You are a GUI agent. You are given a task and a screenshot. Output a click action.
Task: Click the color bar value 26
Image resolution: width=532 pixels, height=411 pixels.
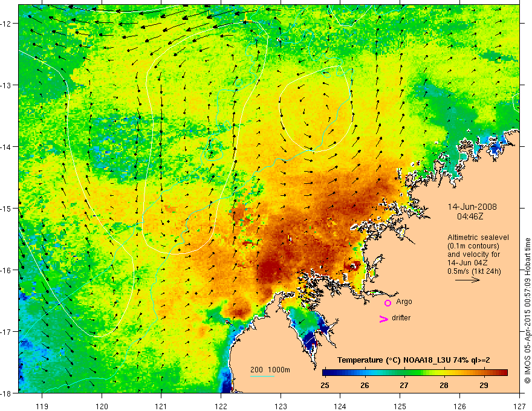click(365, 385)
